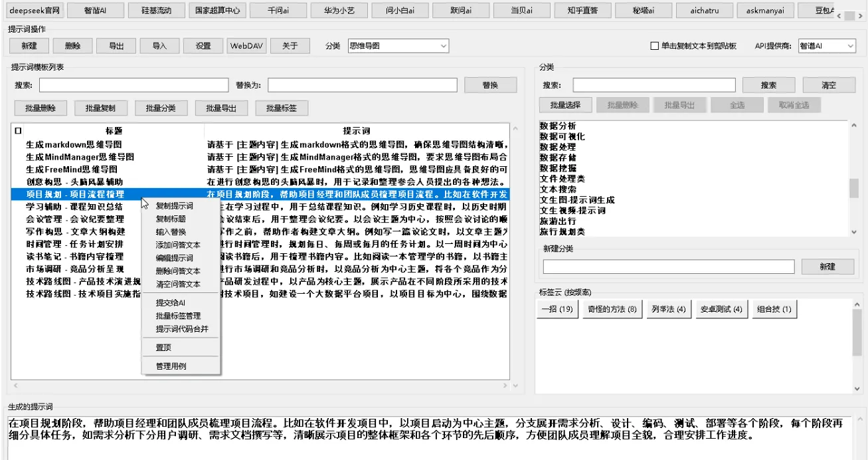
Task: Select 文生图-提示词生成 category
Action: click(577, 200)
